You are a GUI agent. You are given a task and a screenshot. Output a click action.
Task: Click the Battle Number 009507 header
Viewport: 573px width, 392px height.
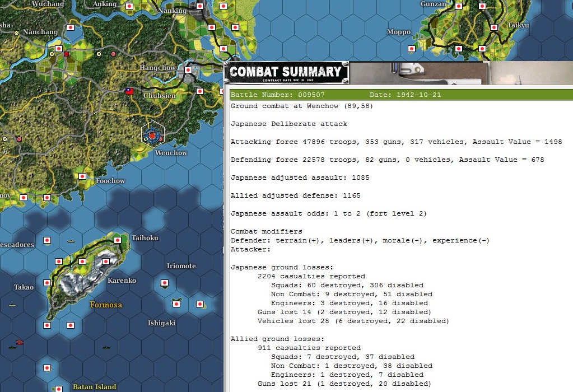click(278, 95)
